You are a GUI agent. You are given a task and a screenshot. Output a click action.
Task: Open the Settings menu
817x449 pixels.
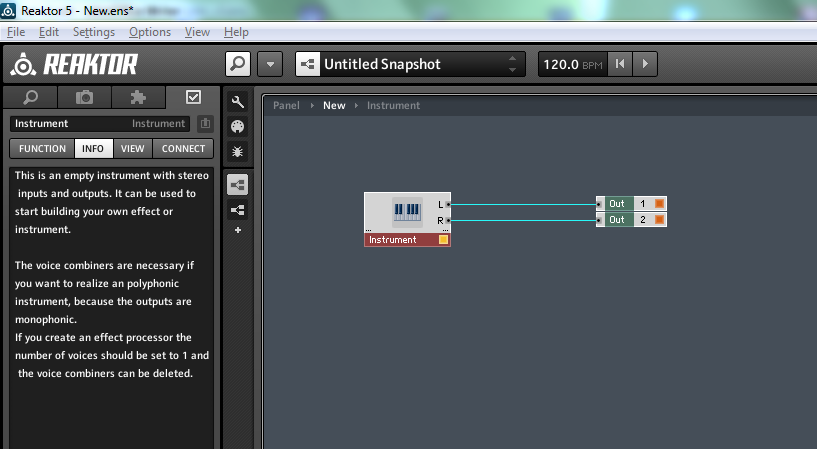click(x=94, y=32)
